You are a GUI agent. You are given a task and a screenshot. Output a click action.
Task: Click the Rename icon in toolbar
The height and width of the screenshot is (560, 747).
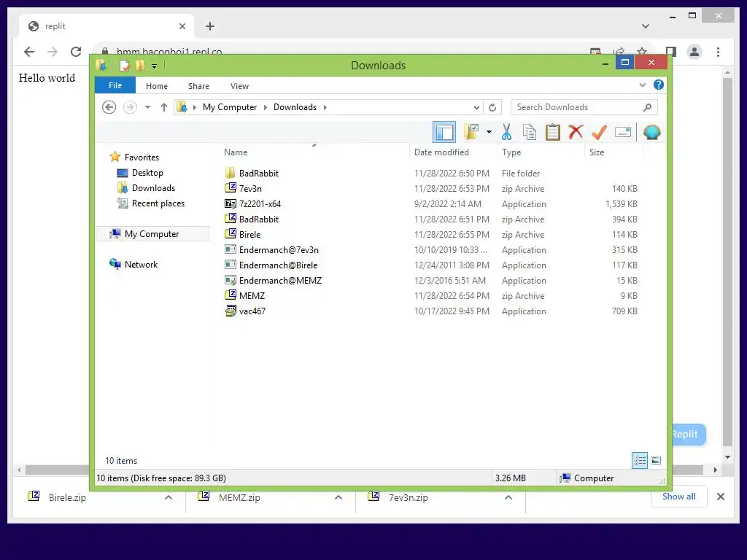pos(623,132)
